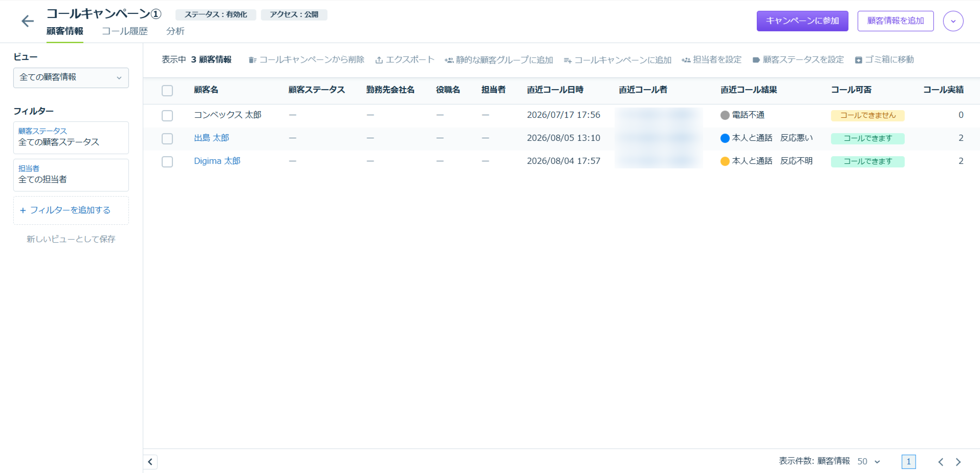Image resolution: width=980 pixels, height=473 pixels.
Task: Open the 顧客ステータス filter
Action: [71, 137]
